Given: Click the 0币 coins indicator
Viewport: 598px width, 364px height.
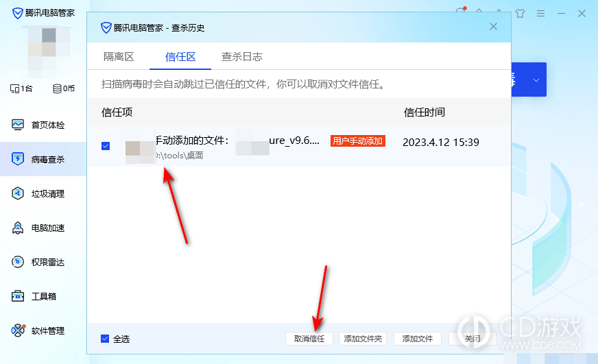Looking at the screenshot, I should point(63,88).
